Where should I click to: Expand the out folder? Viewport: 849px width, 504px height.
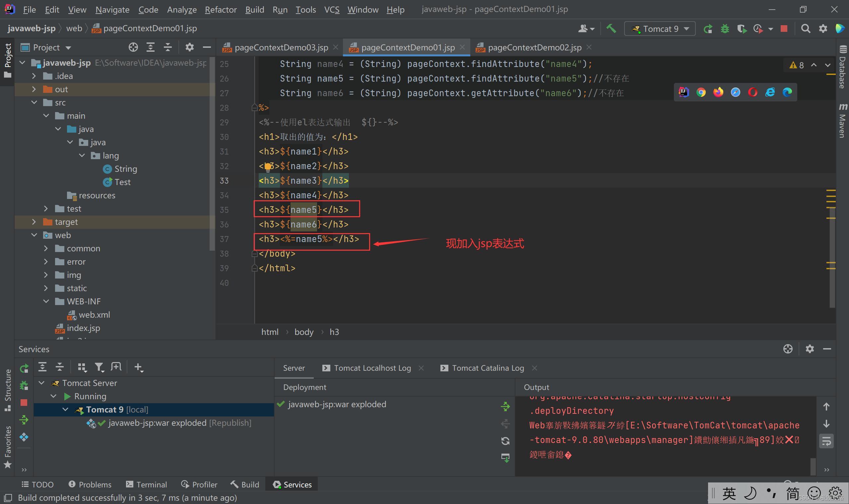(x=34, y=89)
